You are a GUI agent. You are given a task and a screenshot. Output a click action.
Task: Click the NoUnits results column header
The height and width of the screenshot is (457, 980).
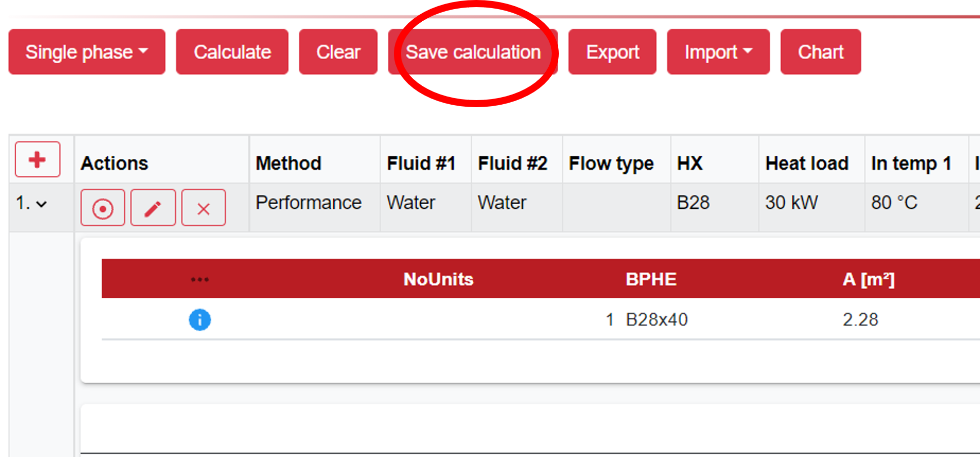438,279
